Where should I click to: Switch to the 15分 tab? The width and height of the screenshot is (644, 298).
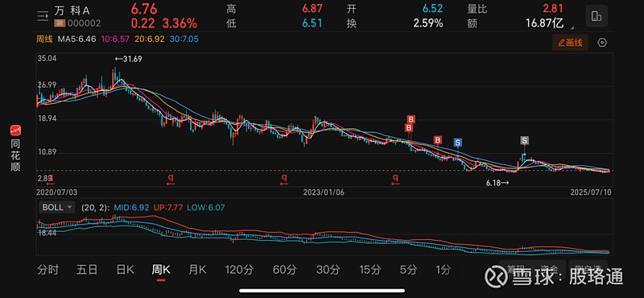pos(370,270)
